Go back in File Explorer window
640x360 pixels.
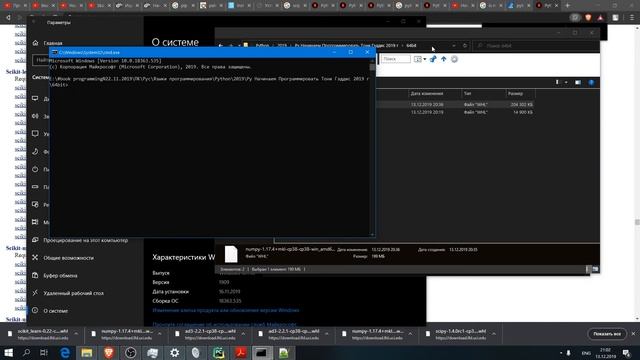pyautogui.click(x=221, y=46)
